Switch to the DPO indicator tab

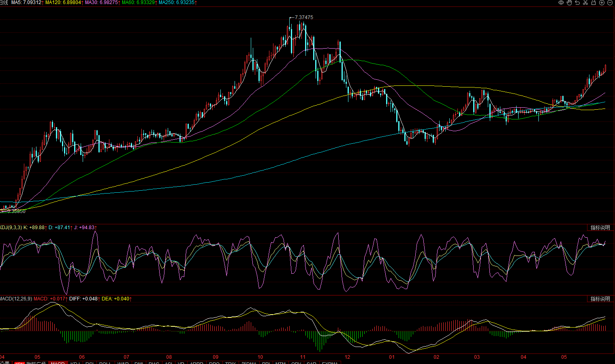pos(214,362)
